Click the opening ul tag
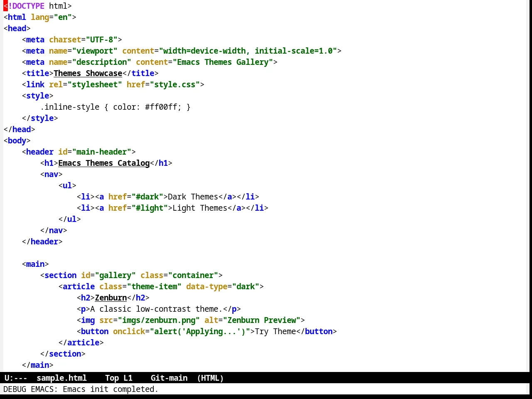Screen dimensions: 532x399 67,185
